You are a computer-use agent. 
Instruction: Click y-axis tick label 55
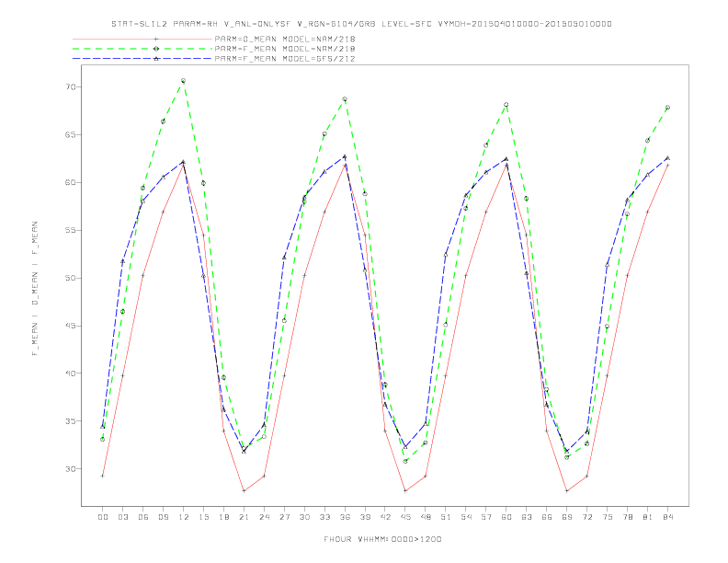pyautogui.click(x=71, y=230)
